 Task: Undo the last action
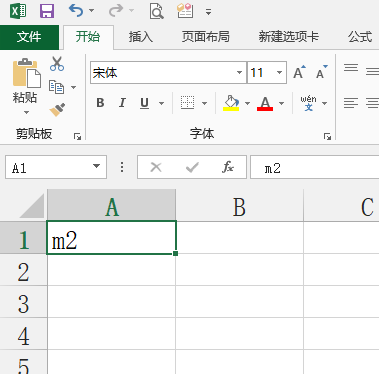[x=76, y=11]
